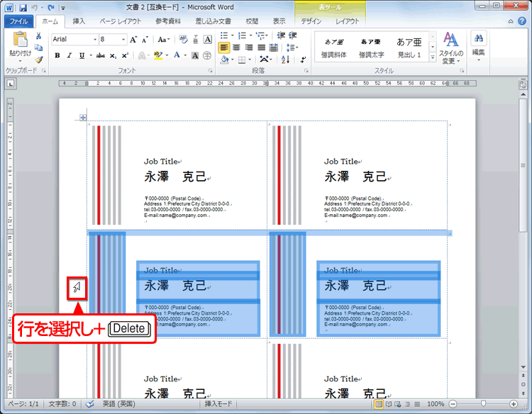Open the line spacing dropdown
The height and width of the screenshot is (414, 532).
292,47
